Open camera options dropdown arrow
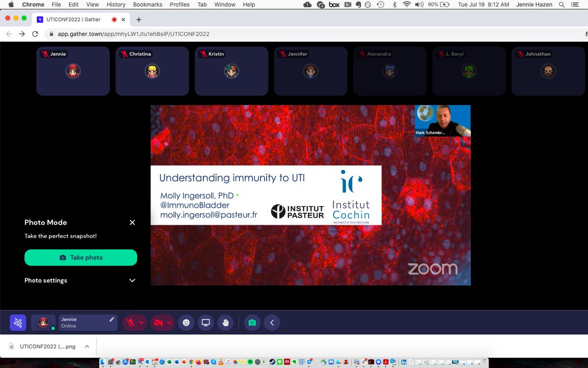Screen dimensions: 588x368 click(170, 322)
